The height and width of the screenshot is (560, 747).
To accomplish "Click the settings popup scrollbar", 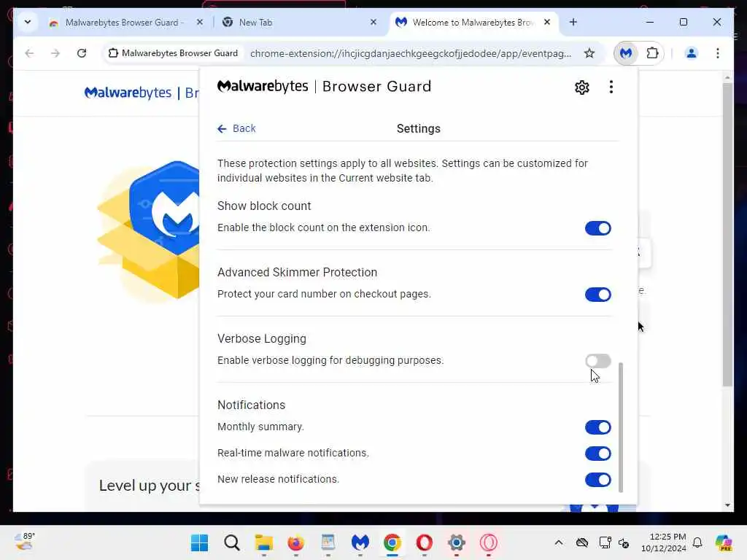I will click(620, 427).
